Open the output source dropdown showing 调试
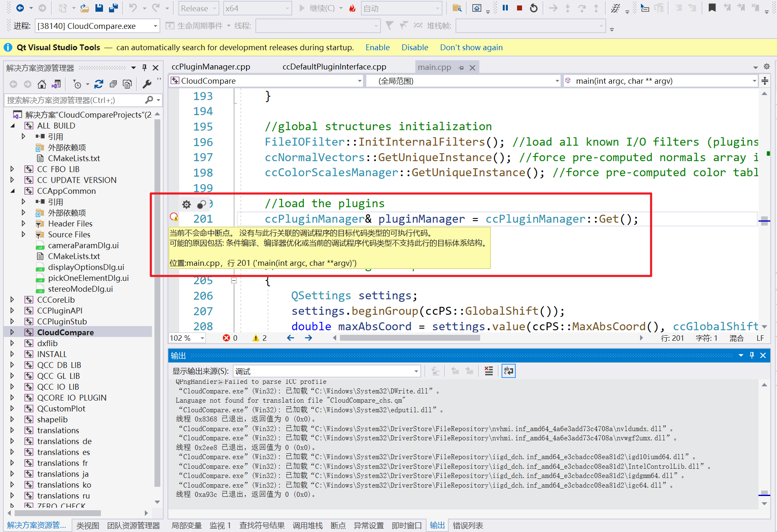This screenshot has height=532, width=777. [326, 371]
